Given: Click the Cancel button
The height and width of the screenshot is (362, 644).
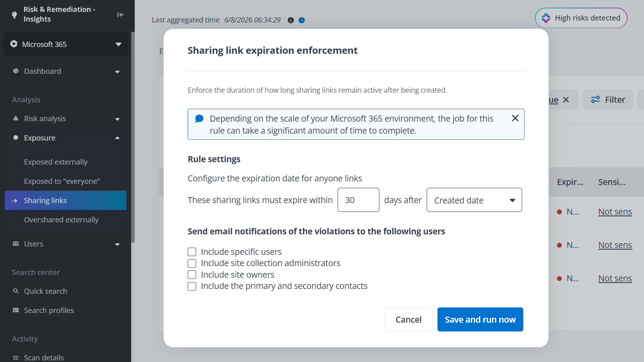Looking at the screenshot, I should point(409,319).
